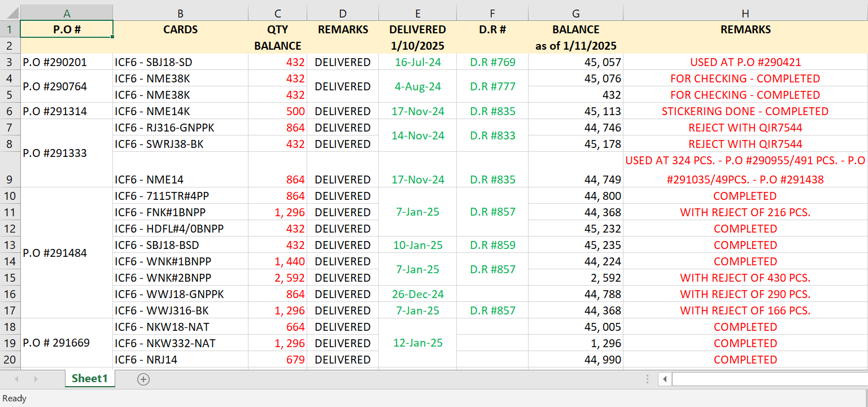
Task: Select remark "WITH REJECT OF 166 PCS."
Action: pos(745,310)
